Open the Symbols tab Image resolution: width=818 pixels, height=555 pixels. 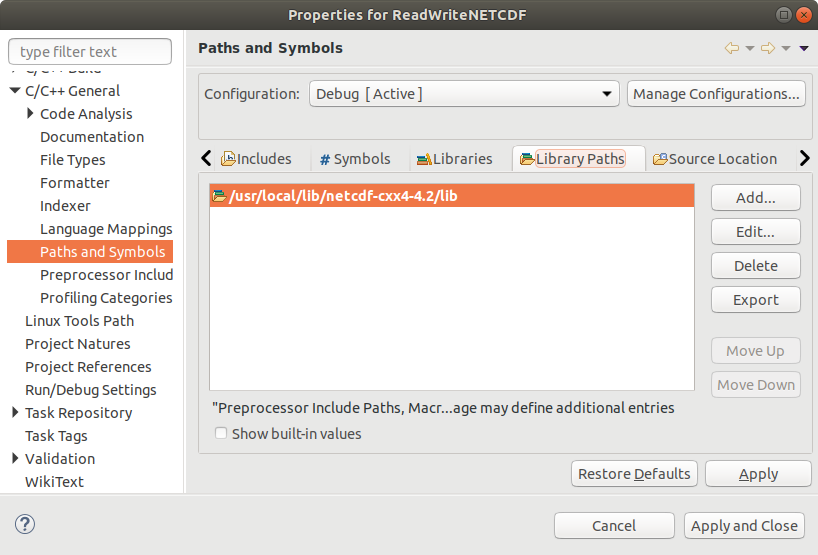pyautogui.click(x=355, y=159)
